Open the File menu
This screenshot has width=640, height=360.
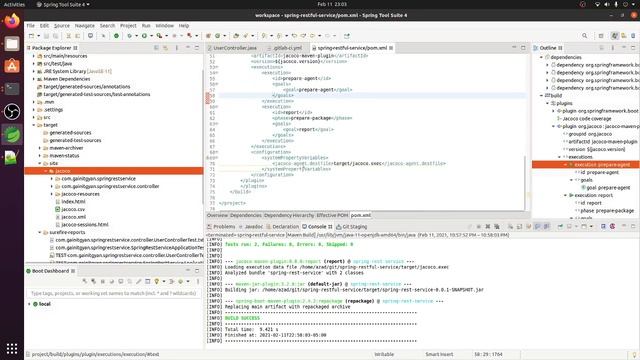pos(31,25)
